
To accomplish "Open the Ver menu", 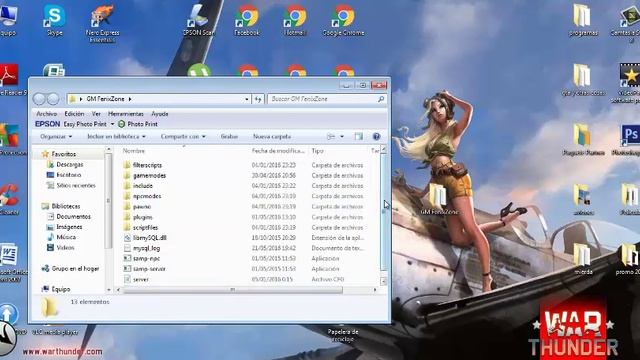I will (96, 113).
